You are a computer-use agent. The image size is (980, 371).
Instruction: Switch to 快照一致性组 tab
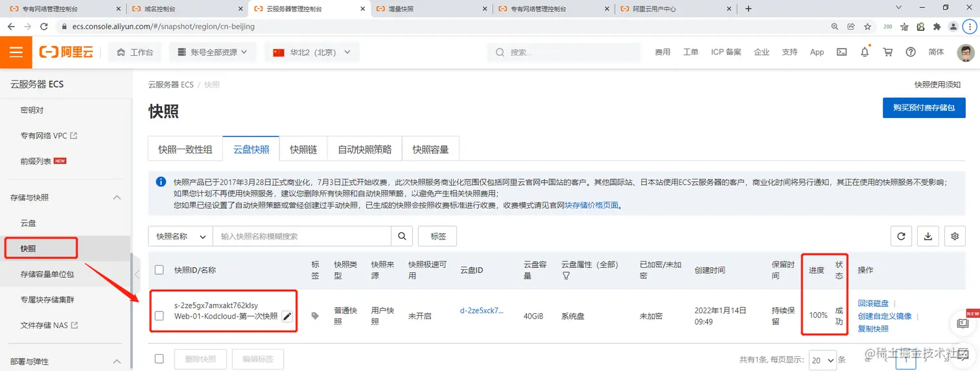click(x=185, y=149)
